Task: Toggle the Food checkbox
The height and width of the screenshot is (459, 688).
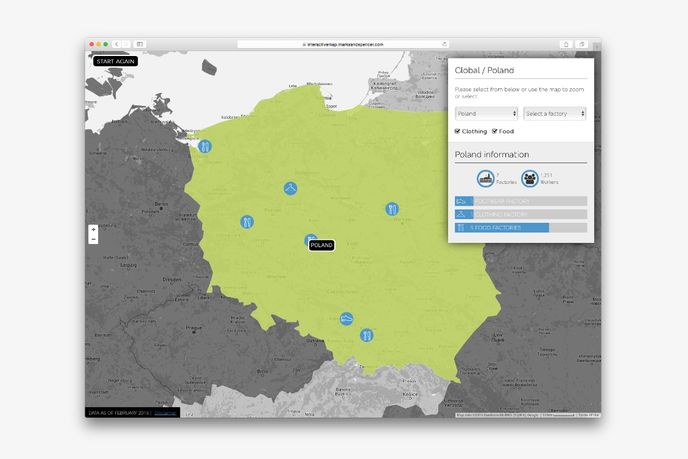Action: point(495,131)
